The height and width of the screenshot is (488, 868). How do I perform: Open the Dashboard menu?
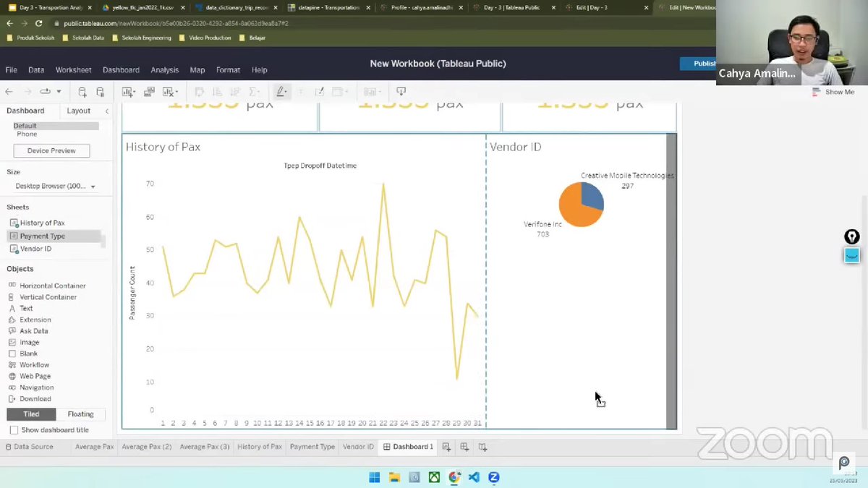[121, 70]
